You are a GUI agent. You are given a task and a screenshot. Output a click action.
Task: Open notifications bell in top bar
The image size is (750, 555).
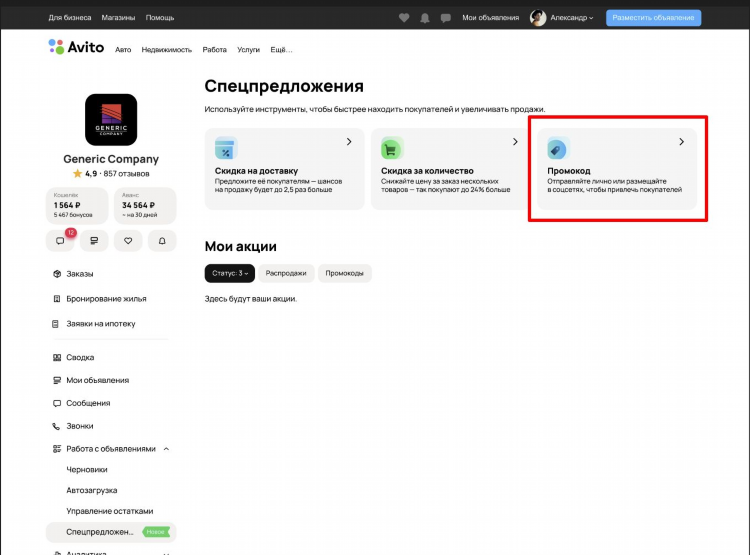point(425,18)
